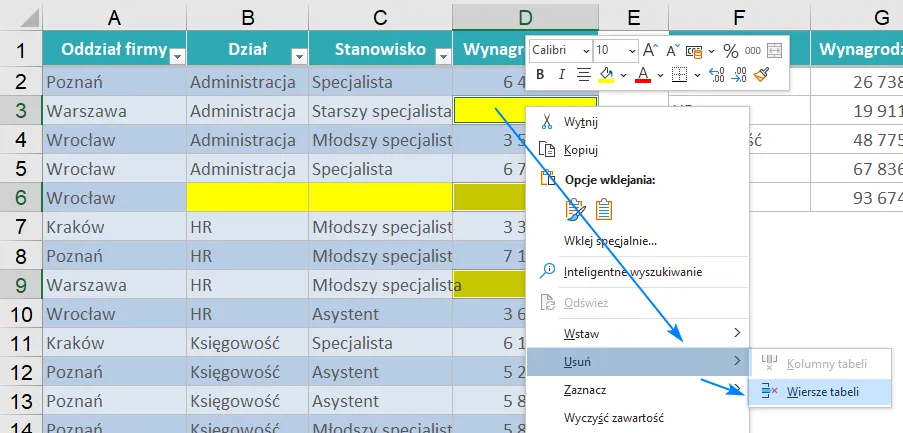Click yellow empty cell B6

click(248, 197)
